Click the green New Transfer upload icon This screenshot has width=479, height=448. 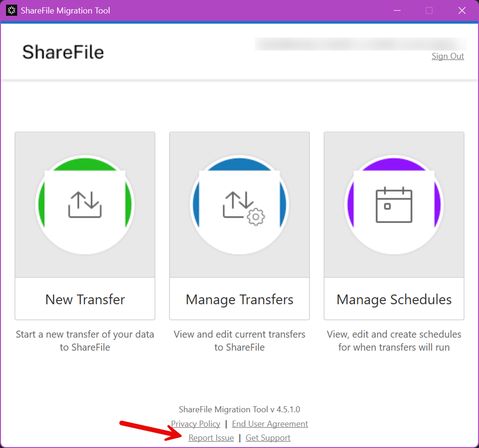pos(85,205)
